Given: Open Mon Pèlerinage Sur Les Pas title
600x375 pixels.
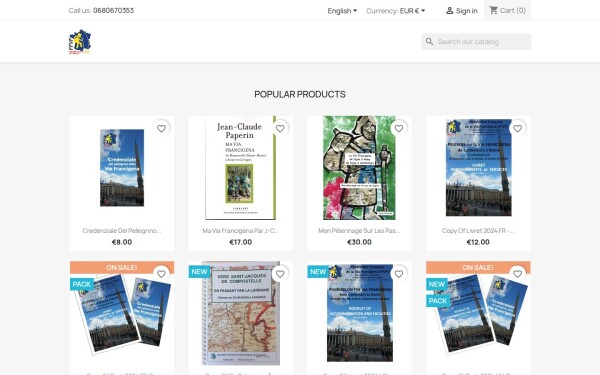Looking at the screenshot, I should [359, 231].
